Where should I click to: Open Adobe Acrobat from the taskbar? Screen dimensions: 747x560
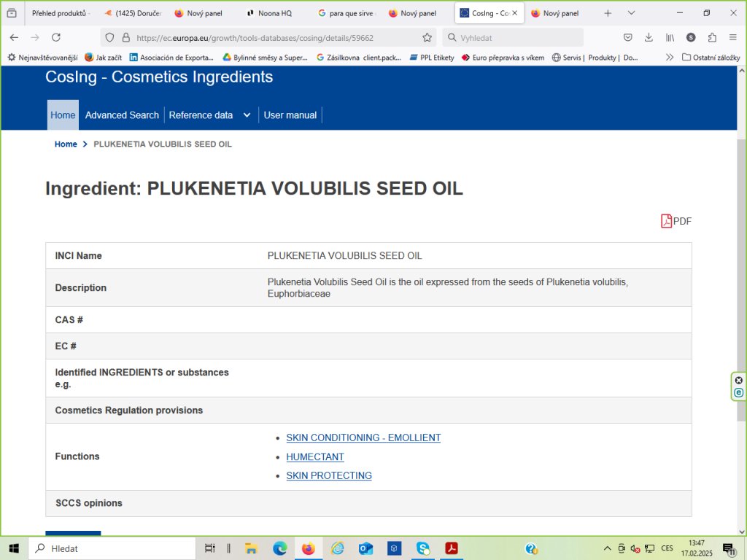(452, 548)
